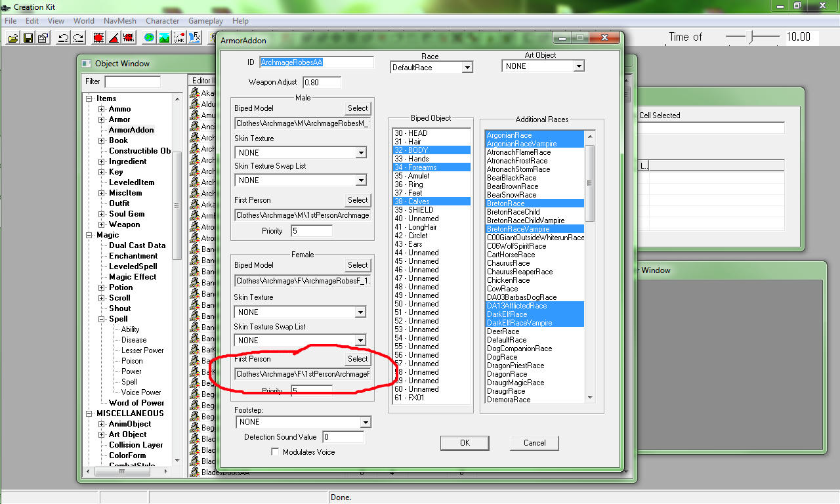
Task: Toggle the snap to grid icon
Action: [x=98, y=37]
